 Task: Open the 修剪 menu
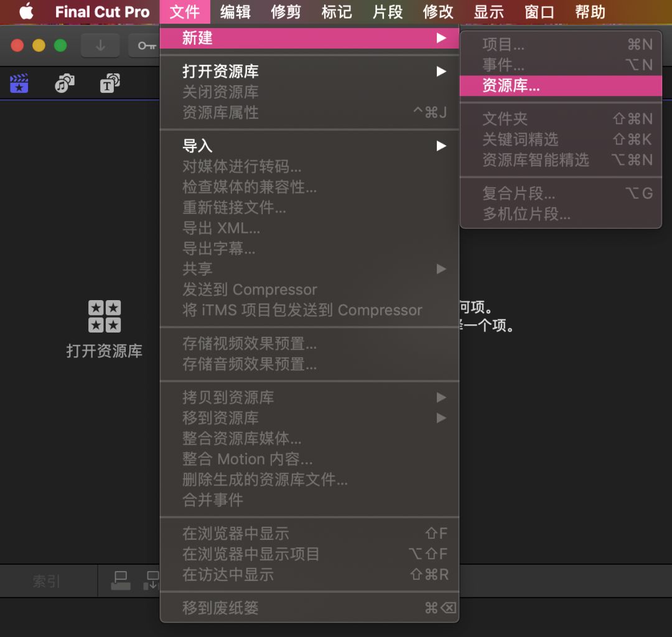click(286, 12)
